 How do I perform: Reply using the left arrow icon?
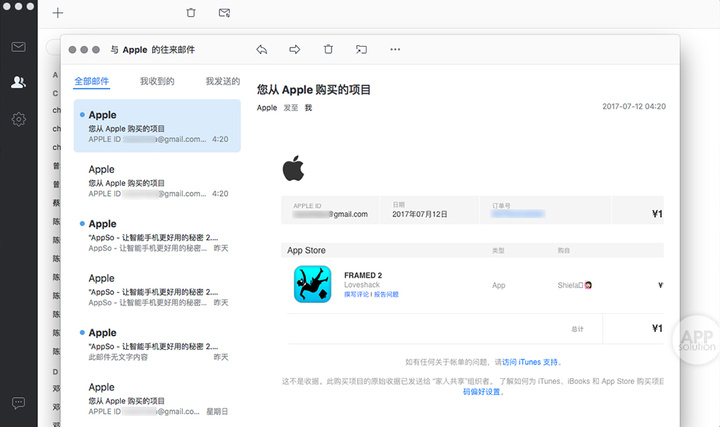pyautogui.click(x=262, y=50)
